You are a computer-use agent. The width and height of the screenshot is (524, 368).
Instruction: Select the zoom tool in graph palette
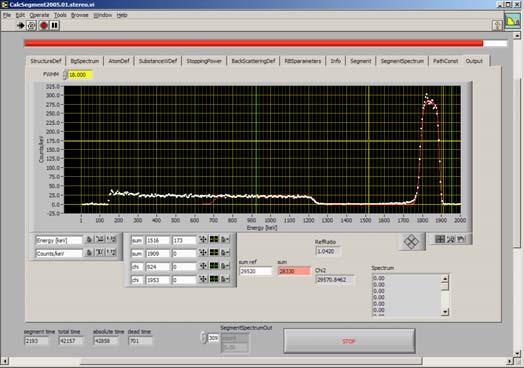[451, 239]
